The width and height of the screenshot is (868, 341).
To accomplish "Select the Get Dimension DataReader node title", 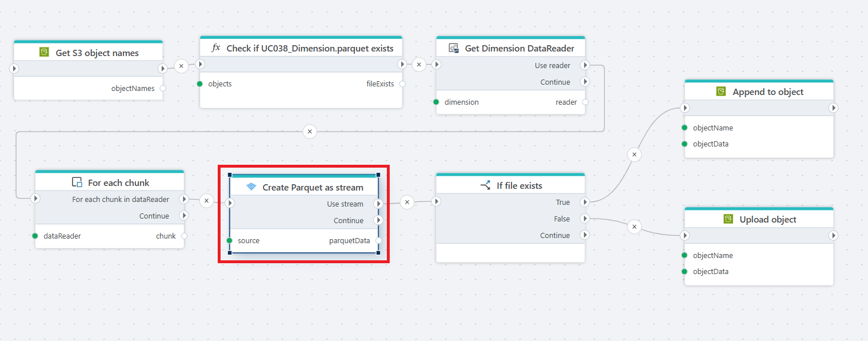I will [x=519, y=49].
